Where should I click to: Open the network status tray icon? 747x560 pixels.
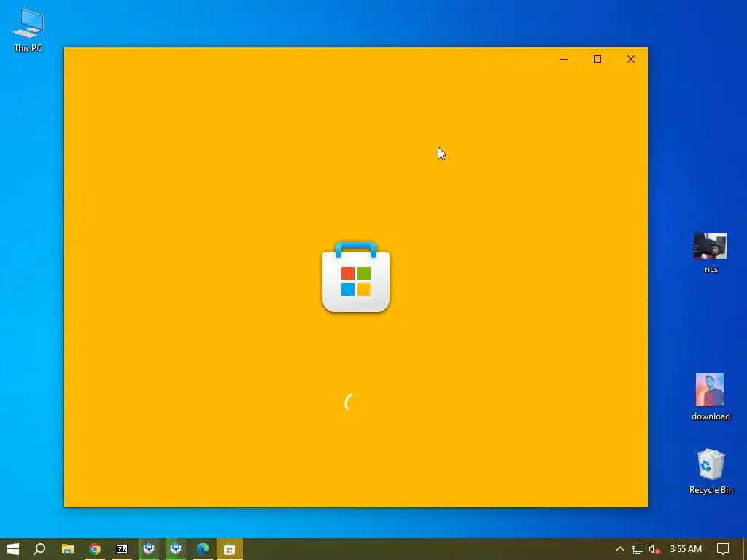(638, 549)
